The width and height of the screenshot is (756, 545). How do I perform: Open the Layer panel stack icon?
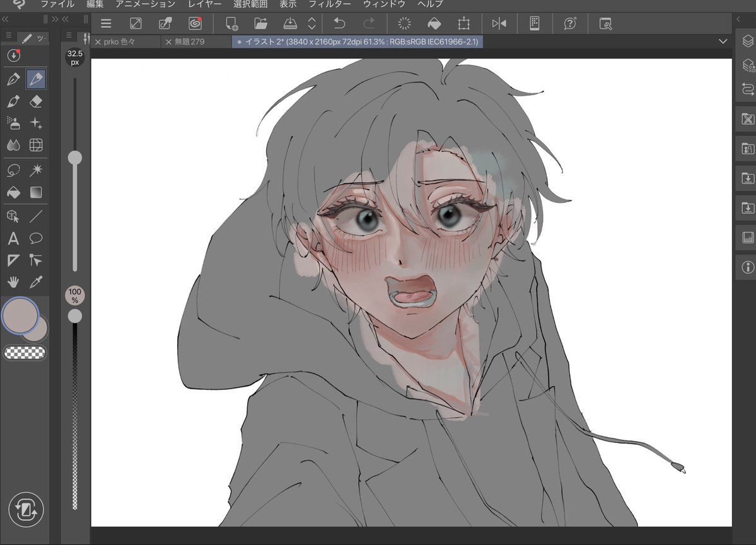[748, 41]
